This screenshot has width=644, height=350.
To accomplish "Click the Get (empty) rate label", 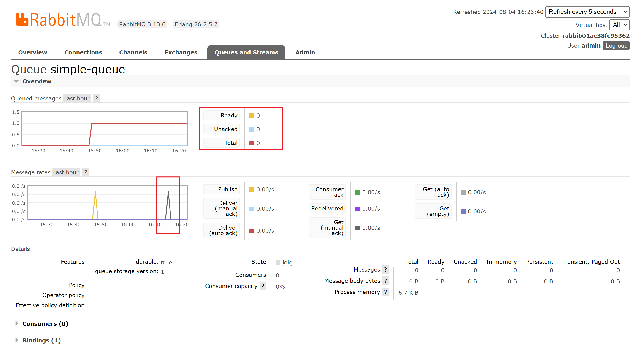I will (433, 211).
